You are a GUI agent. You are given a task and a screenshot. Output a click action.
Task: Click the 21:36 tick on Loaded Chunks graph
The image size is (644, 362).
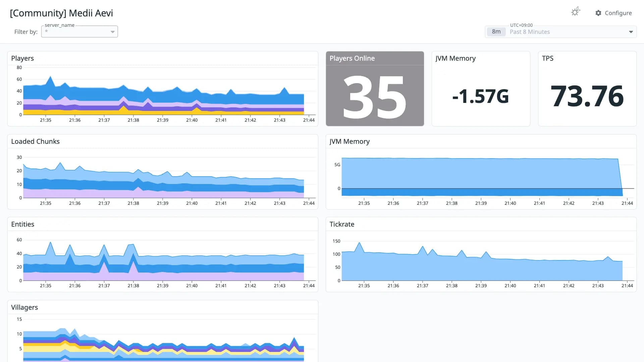[x=75, y=203]
